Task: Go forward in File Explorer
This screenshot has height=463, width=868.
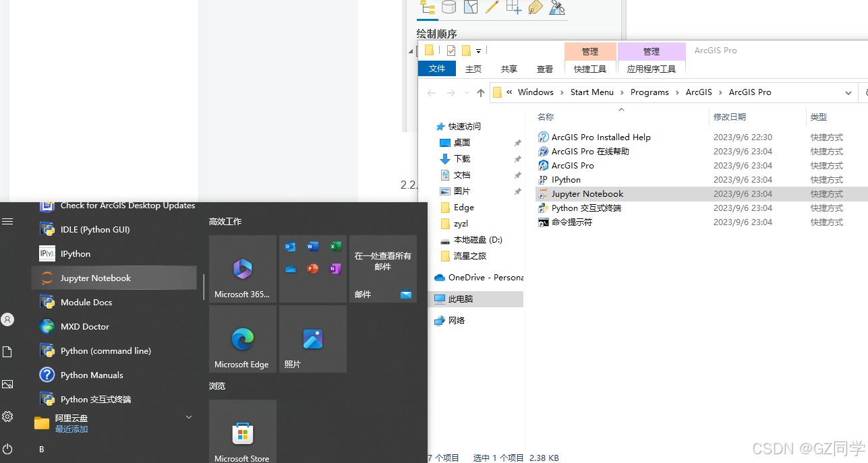Action: click(451, 93)
